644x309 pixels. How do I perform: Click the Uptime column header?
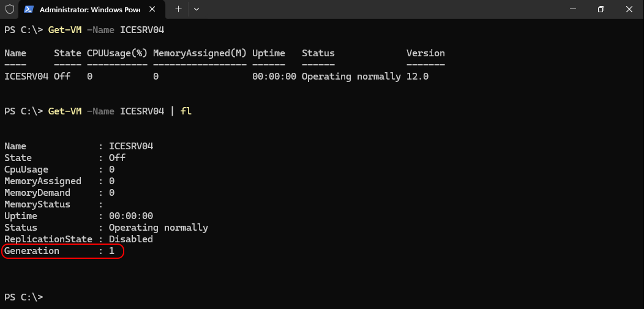(269, 53)
